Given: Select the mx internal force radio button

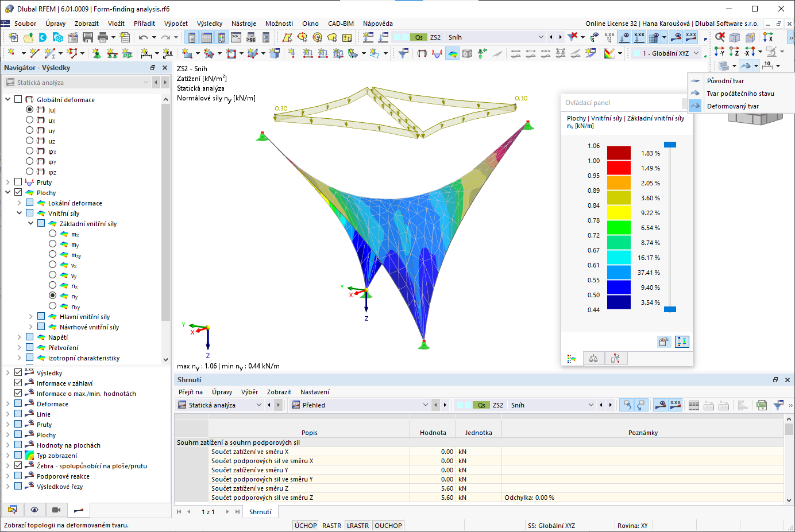Looking at the screenshot, I should pyautogui.click(x=53, y=234).
